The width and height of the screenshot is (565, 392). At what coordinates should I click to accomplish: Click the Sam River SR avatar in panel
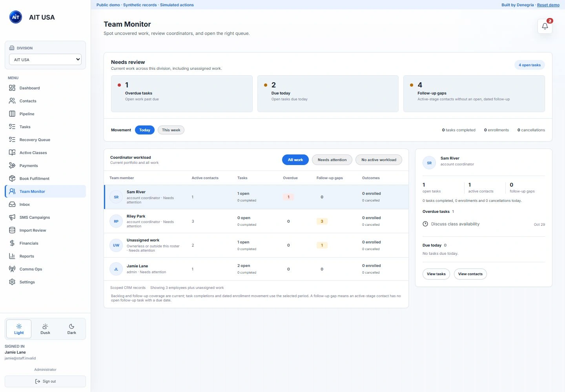coord(429,163)
